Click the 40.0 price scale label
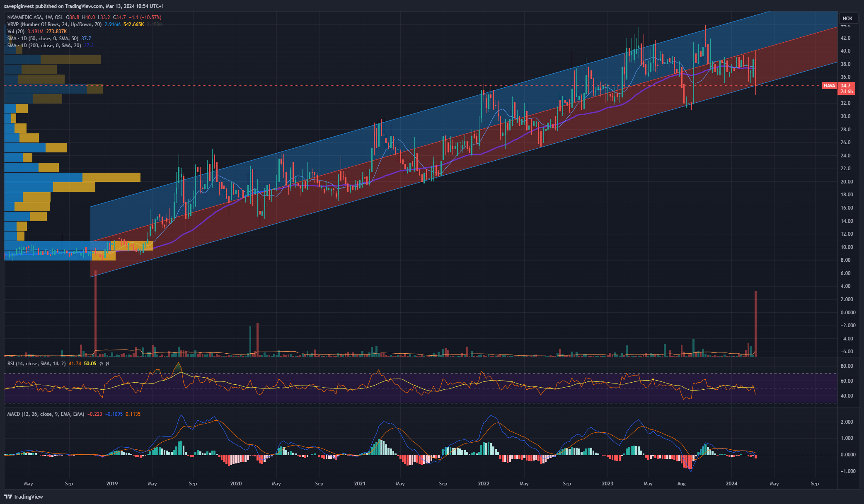 point(845,51)
